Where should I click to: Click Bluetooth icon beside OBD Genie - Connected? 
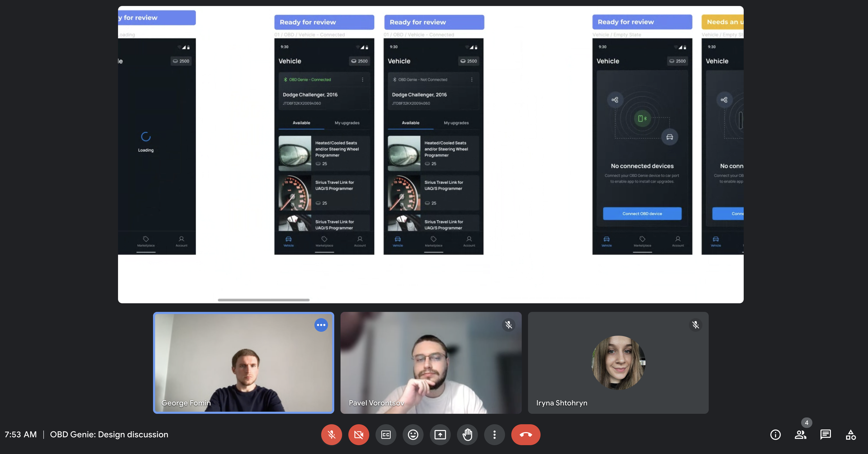(x=285, y=80)
